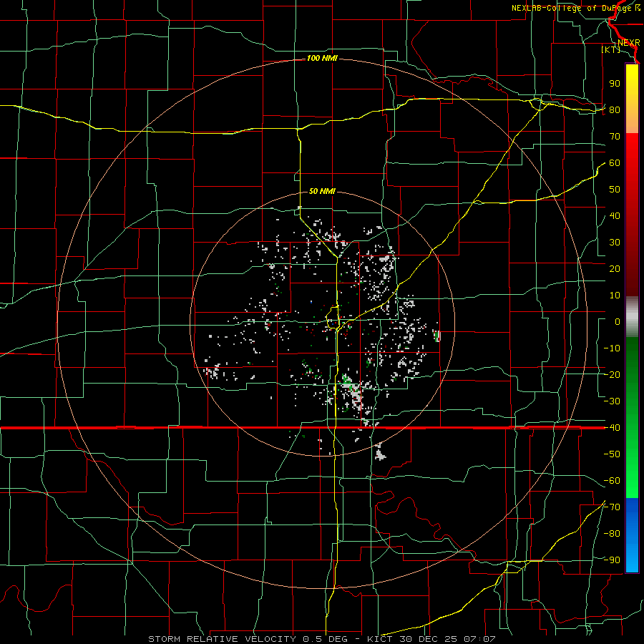
Task: Click the 60 value on the velocity scale
Action: click(615, 163)
